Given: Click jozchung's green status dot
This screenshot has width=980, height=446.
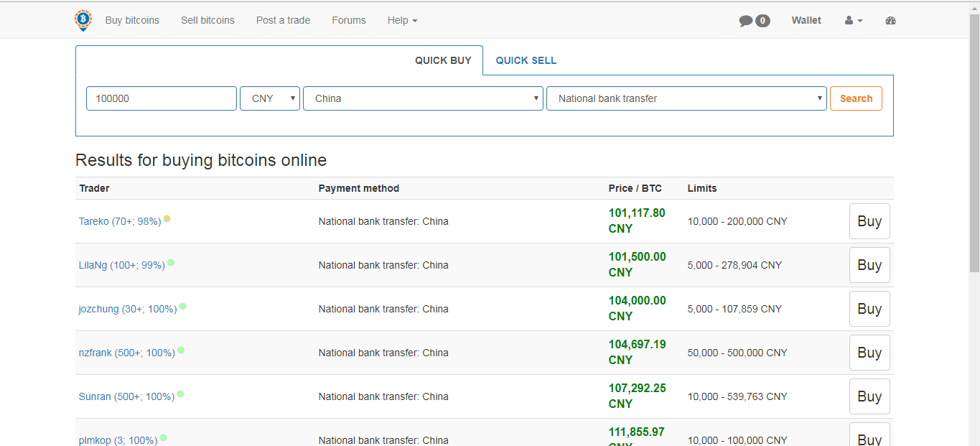Looking at the screenshot, I should [x=183, y=306].
